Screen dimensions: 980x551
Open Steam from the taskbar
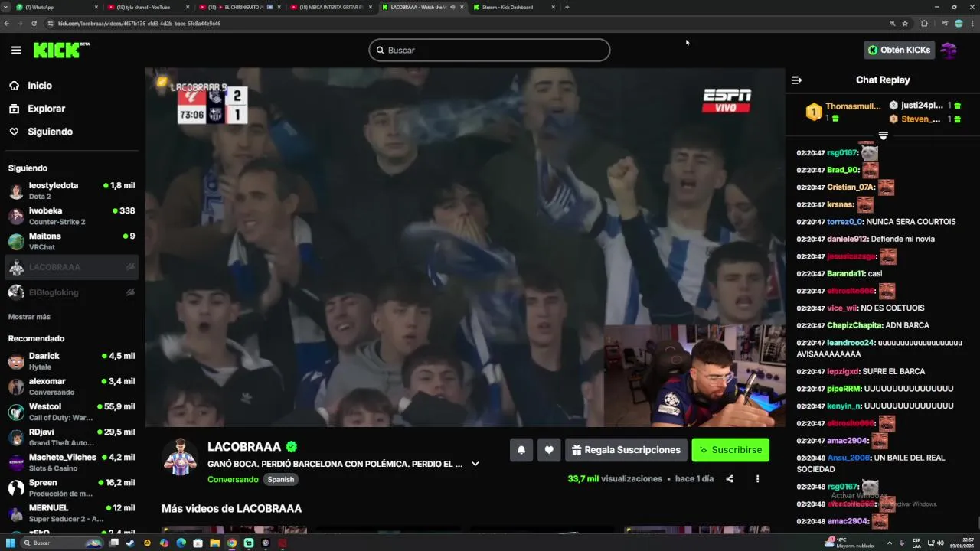click(130, 543)
